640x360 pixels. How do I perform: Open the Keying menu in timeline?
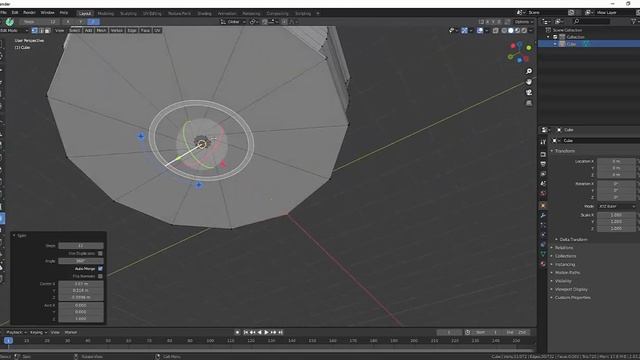[x=38, y=332]
